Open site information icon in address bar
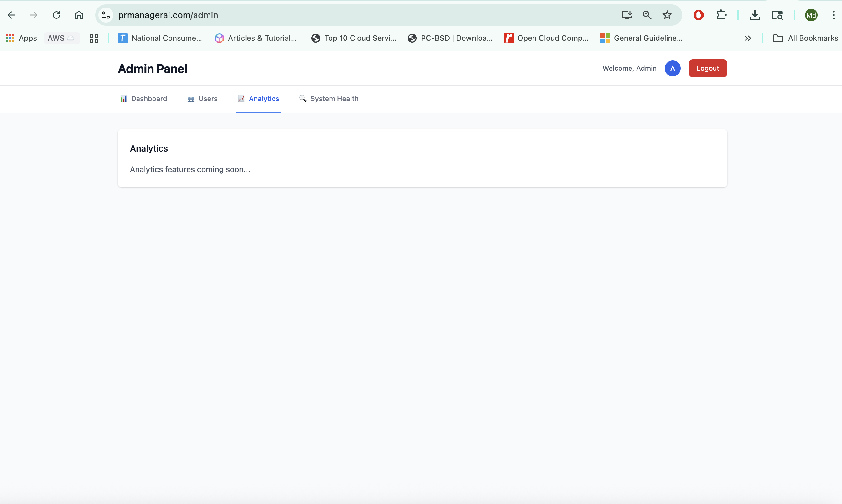 106,15
